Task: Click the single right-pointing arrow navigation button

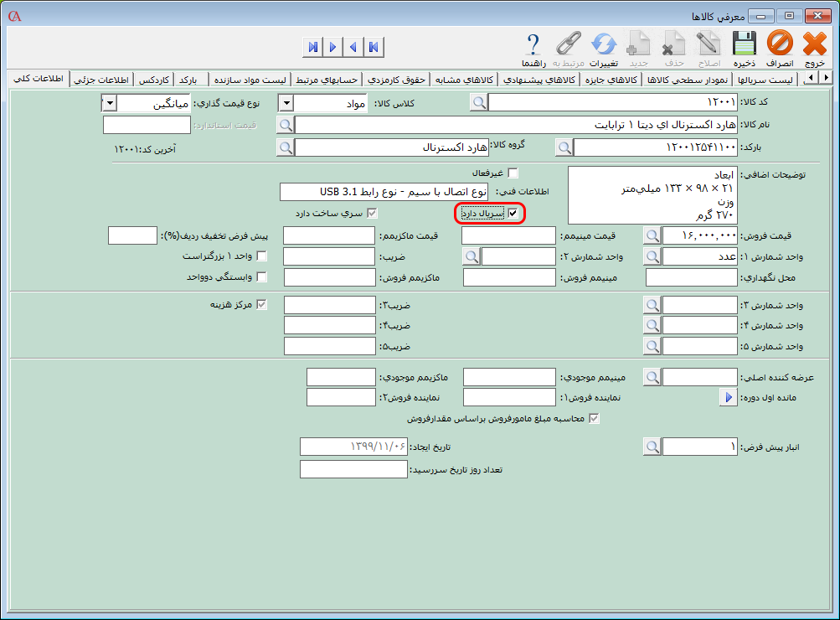Action: click(x=332, y=47)
